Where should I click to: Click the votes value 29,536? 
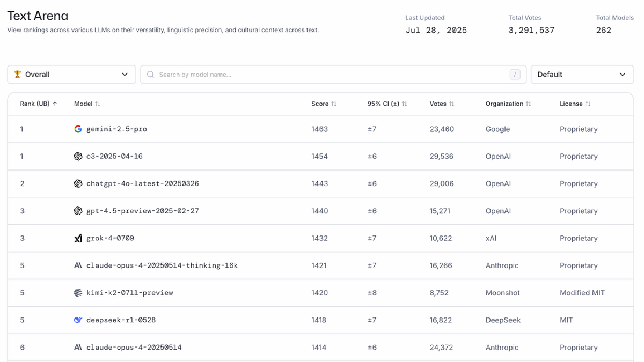442,157
